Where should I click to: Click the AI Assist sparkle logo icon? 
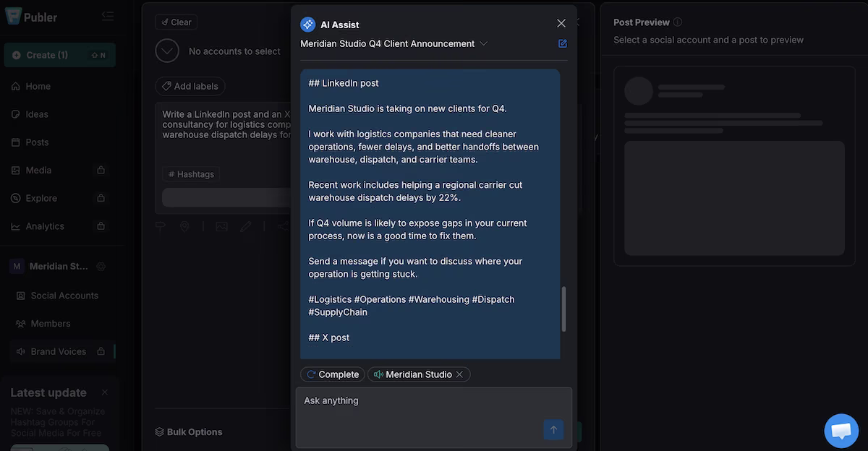[308, 25]
